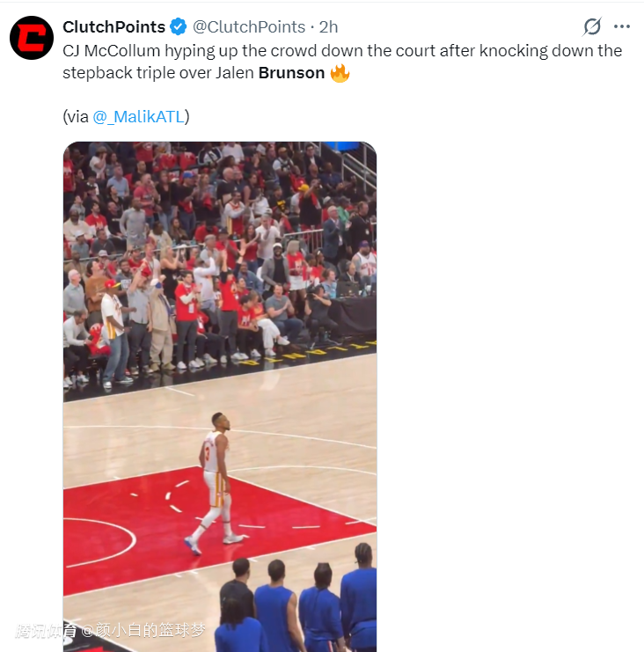
Task: Open the ClutchPoints profile avatar
Action: [32, 38]
